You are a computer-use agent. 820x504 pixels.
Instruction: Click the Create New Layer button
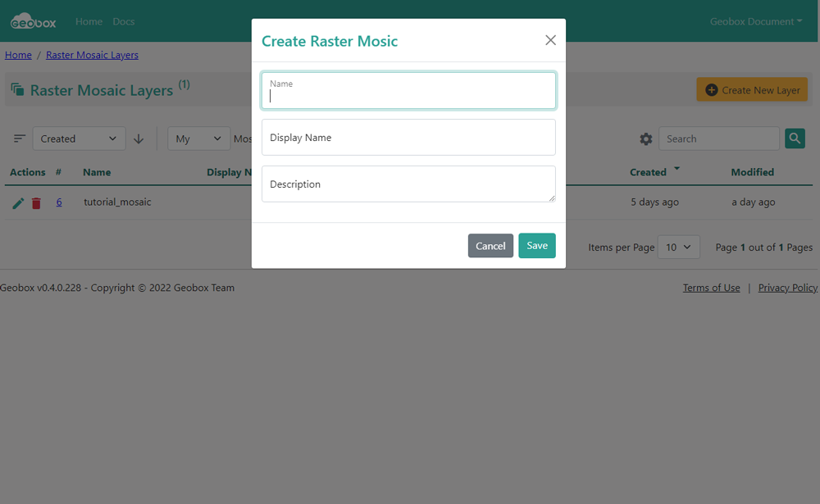[752, 90]
